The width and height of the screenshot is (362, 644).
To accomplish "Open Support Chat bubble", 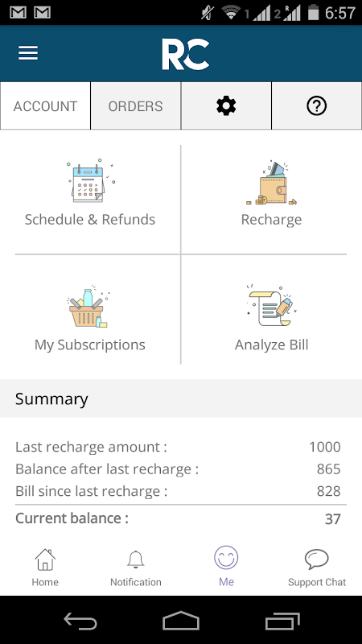I will click(x=317, y=568).
